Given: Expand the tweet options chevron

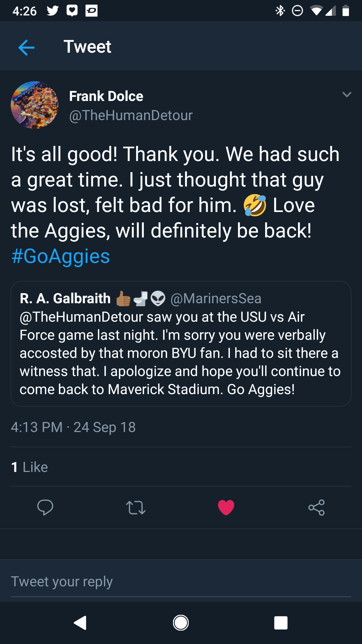Looking at the screenshot, I should (347, 95).
